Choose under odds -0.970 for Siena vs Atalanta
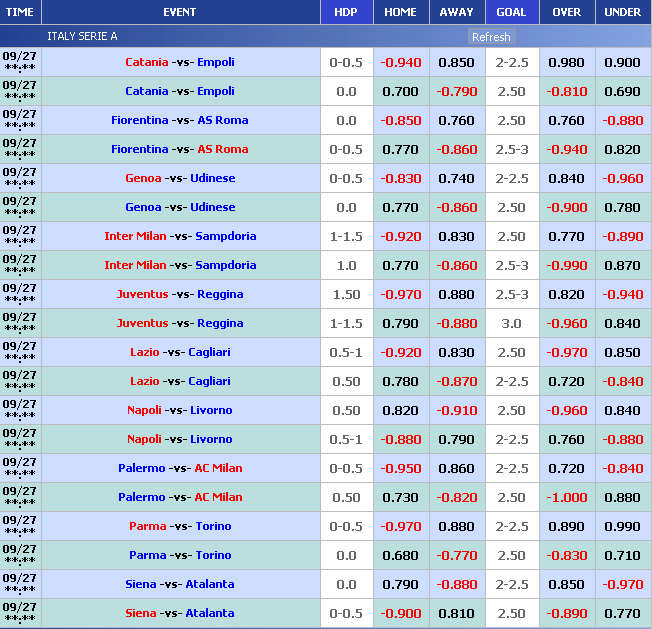The width and height of the screenshot is (652, 629). (x=623, y=584)
